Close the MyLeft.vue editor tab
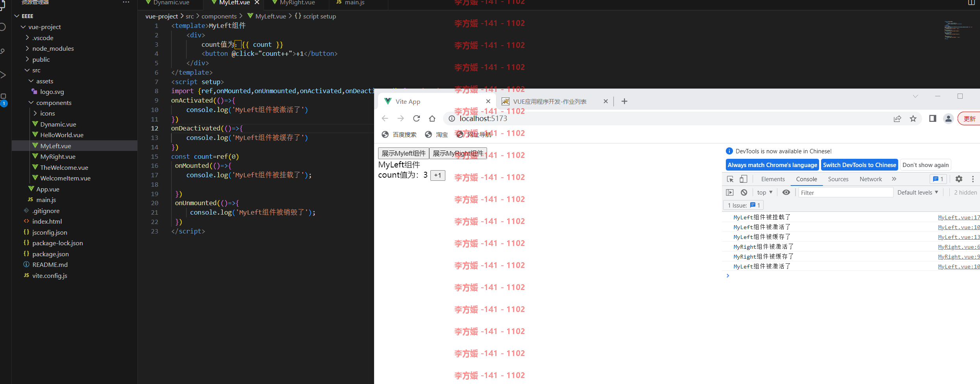 point(257,2)
